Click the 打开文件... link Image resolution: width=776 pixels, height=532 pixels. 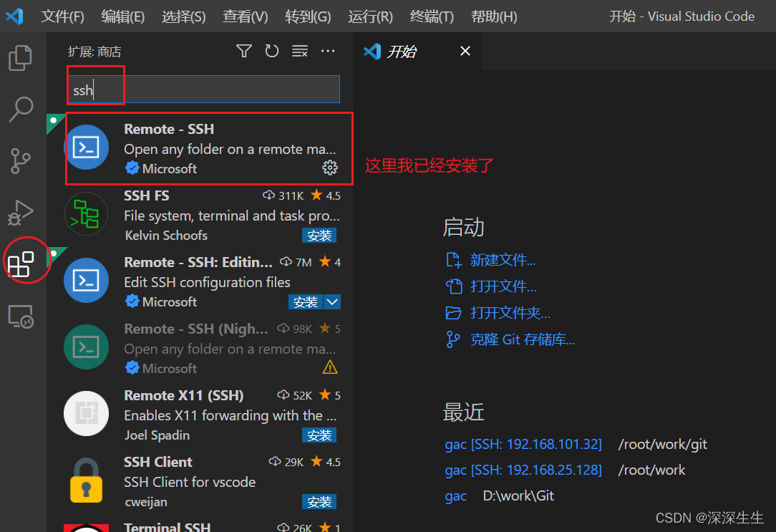pyautogui.click(x=503, y=286)
